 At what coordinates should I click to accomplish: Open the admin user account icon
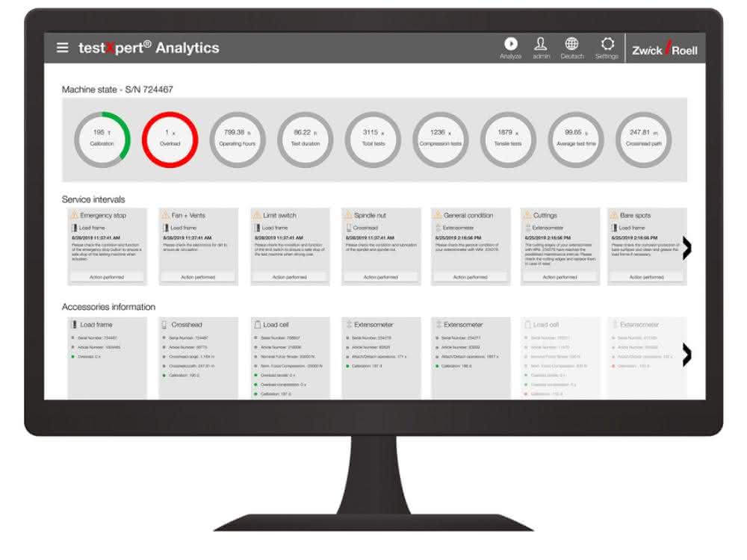[541, 44]
